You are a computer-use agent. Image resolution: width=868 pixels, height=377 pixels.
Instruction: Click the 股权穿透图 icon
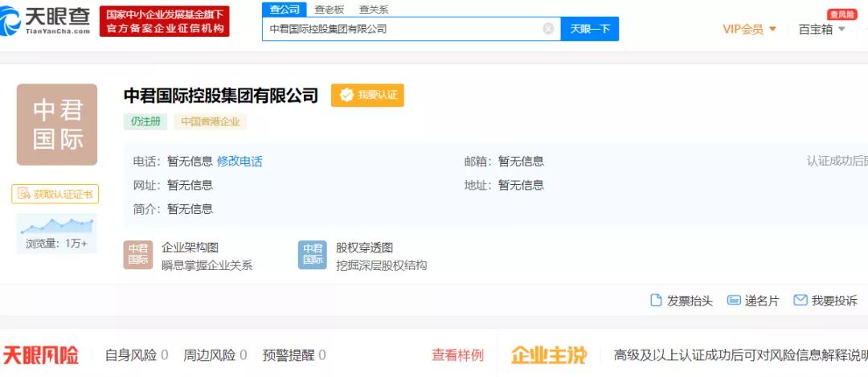pyautogui.click(x=312, y=255)
